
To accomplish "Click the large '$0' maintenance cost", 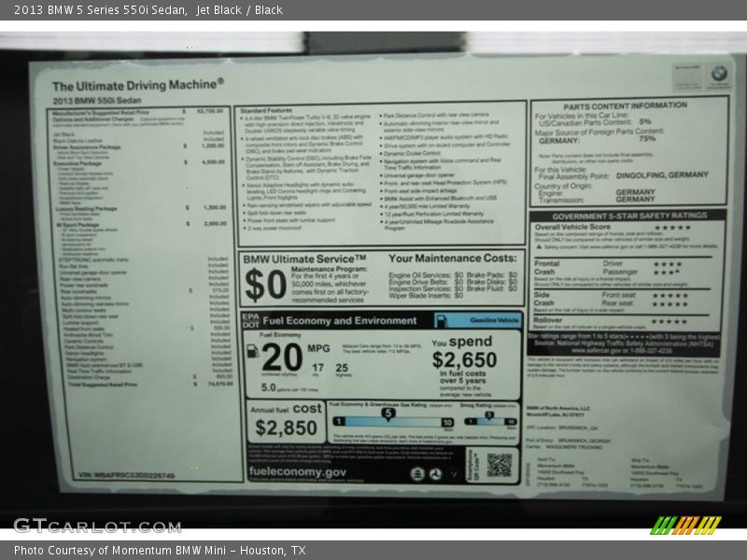I will pyautogui.click(x=265, y=286).
